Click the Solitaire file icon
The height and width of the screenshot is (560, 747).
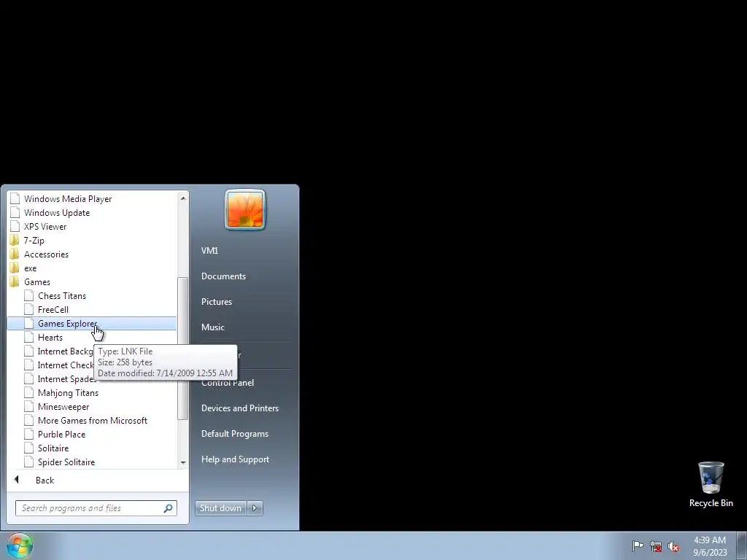[x=29, y=448]
